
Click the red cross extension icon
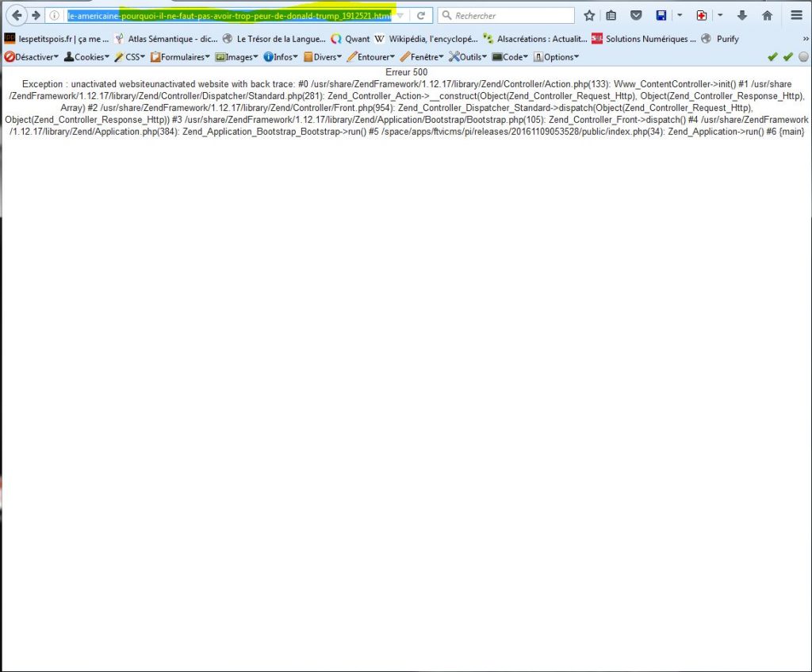coord(702,16)
